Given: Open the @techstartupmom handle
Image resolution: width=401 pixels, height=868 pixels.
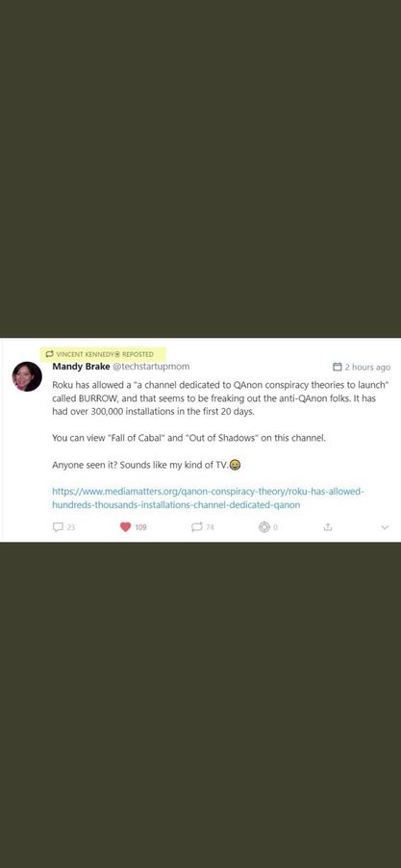Looking at the screenshot, I should coord(151,367).
